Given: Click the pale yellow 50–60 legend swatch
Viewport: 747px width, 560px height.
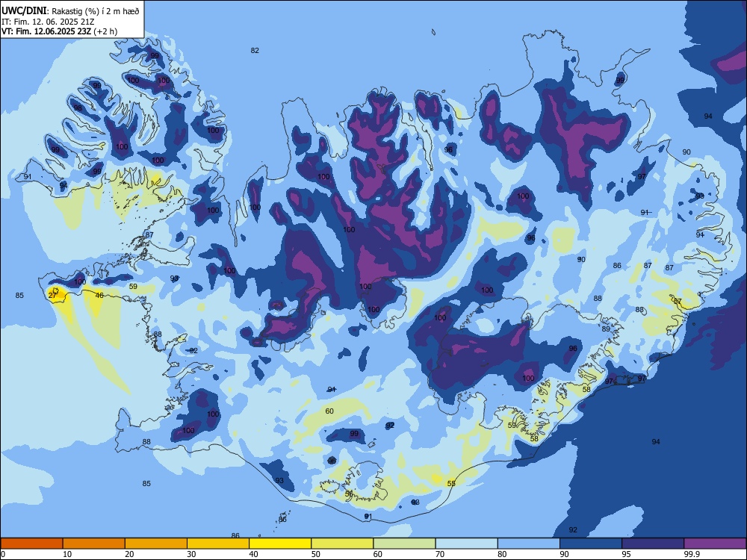Looking at the screenshot, I should (x=343, y=544).
